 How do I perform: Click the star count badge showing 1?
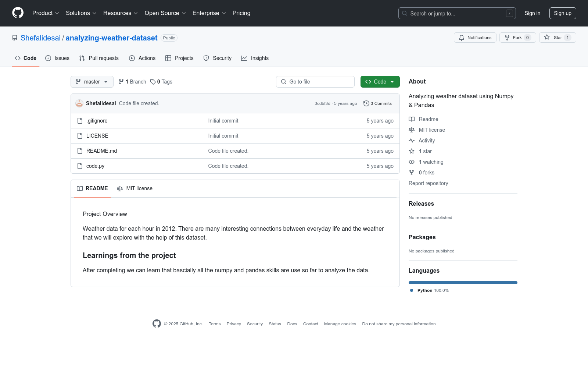(567, 38)
